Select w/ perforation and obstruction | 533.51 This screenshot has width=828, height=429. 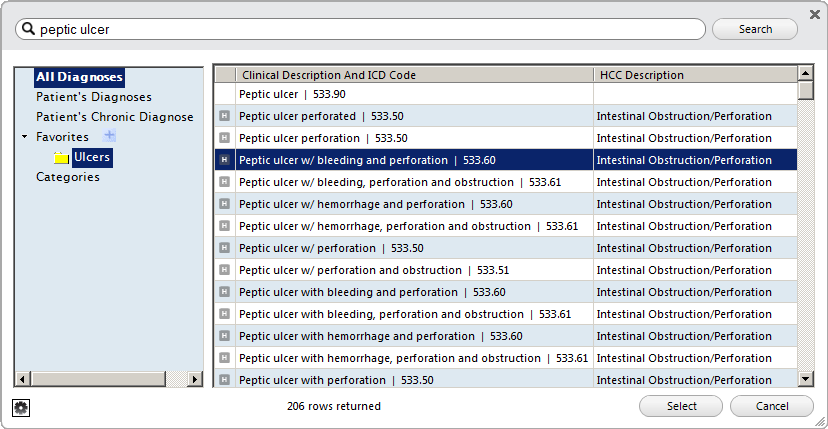tap(506, 270)
